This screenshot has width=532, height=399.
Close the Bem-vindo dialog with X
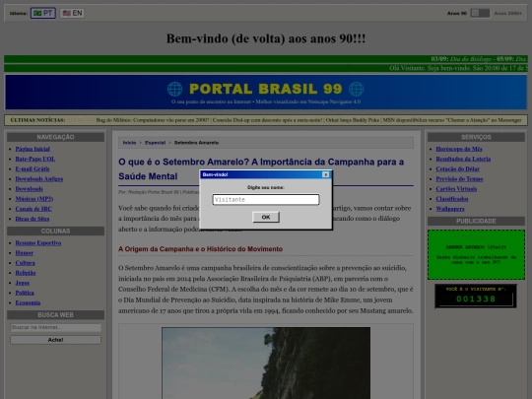pos(325,174)
